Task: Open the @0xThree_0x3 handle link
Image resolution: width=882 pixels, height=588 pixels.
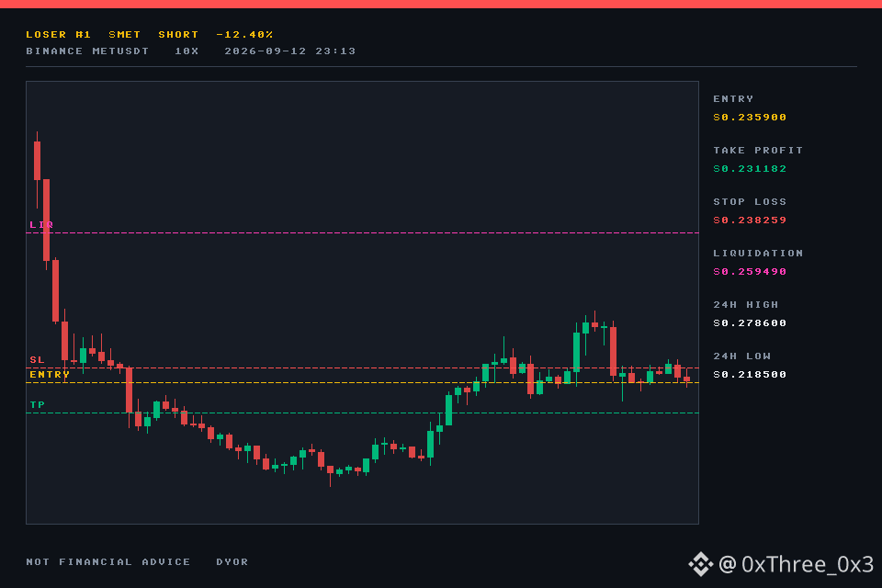Action: pos(796,564)
